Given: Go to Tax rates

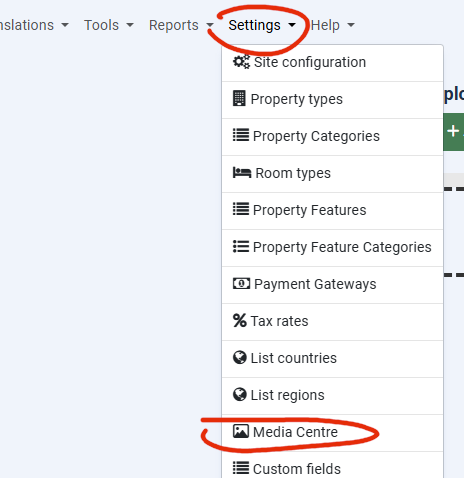Looking at the screenshot, I should pos(332,322).
